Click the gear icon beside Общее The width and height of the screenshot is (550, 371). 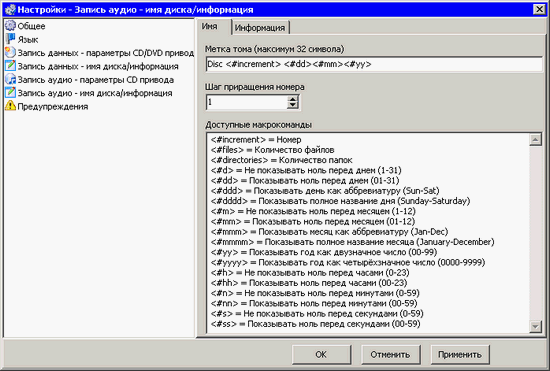(10, 26)
